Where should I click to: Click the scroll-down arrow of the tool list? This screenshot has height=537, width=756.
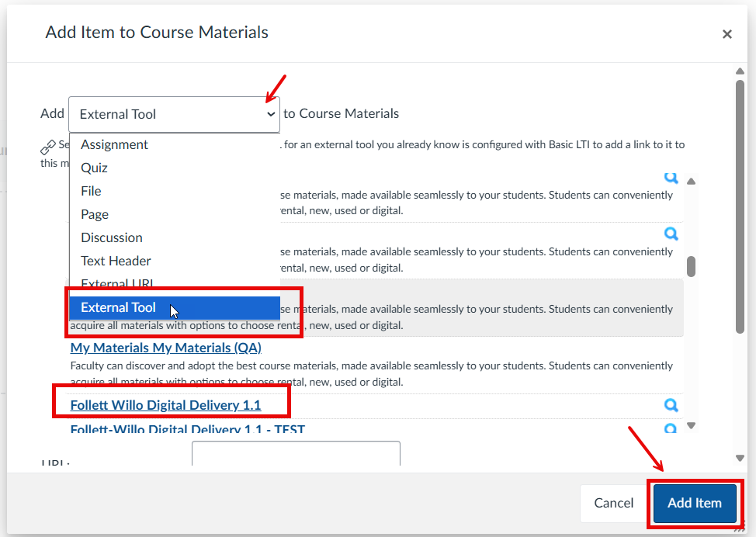(691, 425)
